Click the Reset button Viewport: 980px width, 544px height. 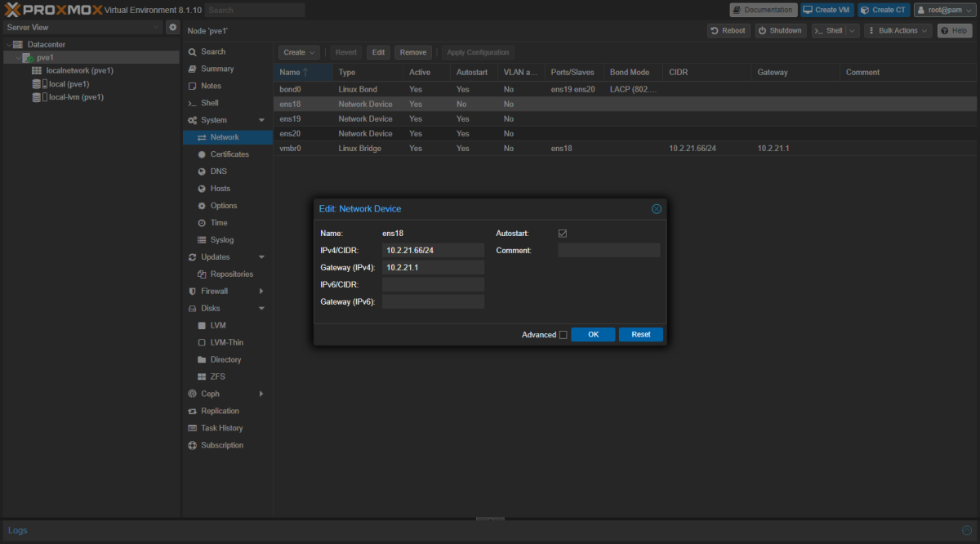641,335
